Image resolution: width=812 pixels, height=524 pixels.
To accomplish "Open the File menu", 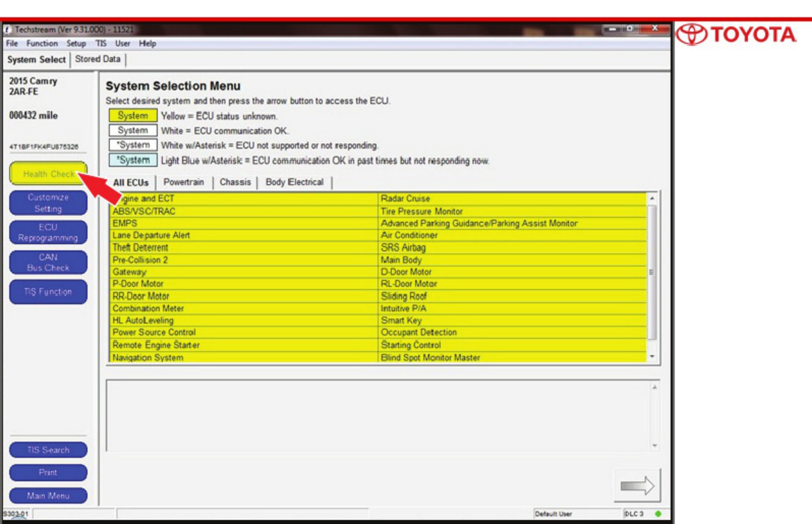I will point(13,44).
